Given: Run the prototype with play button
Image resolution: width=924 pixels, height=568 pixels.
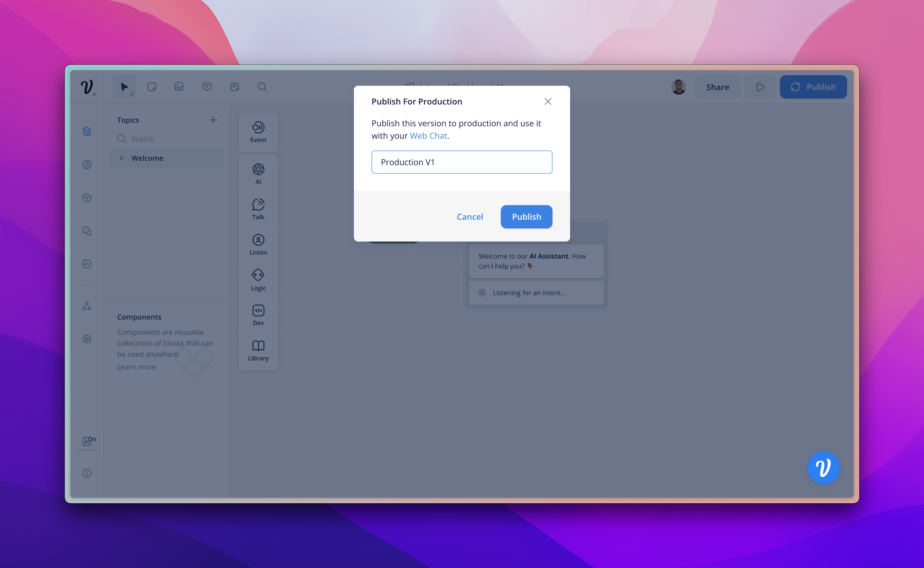Looking at the screenshot, I should point(760,87).
